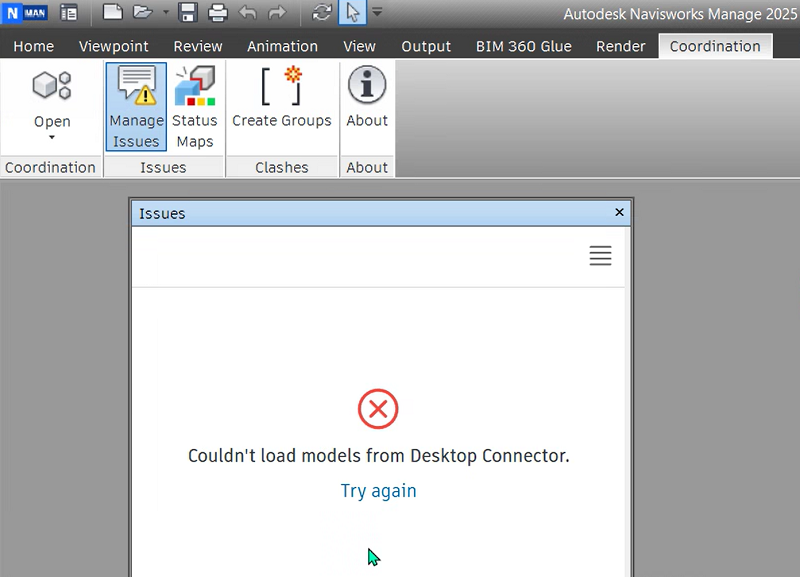Create a new file from the toolbar
The image size is (800, 577).
[x=113, y=13]
